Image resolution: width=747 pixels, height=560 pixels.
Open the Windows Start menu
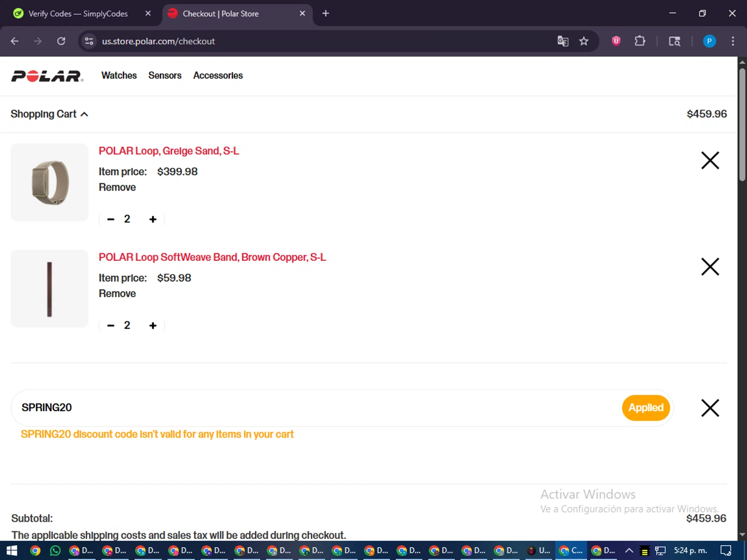[x=11, y=551]
